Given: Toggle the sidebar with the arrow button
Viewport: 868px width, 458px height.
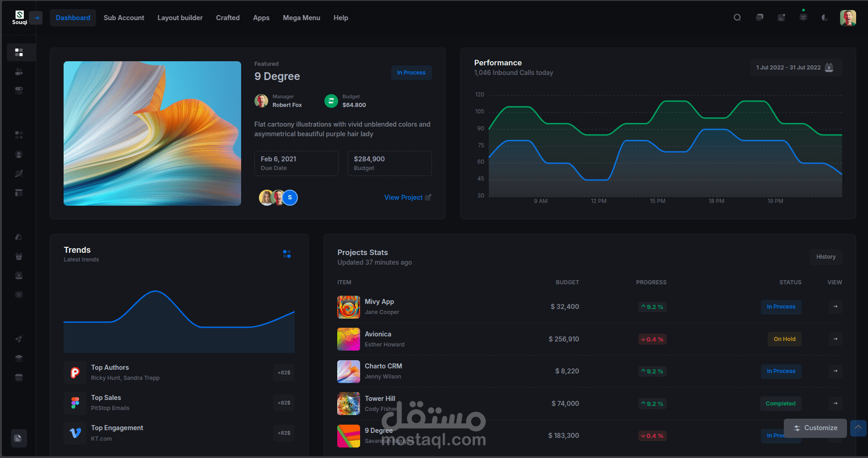Looking at the screenshot, I should 36,18.
